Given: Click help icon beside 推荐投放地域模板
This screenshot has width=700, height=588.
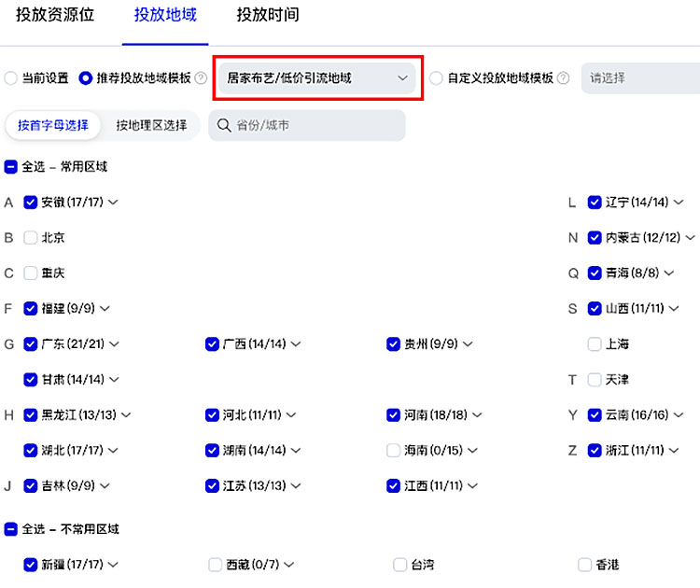Looking at the screenshot, I should pos(201,78).
